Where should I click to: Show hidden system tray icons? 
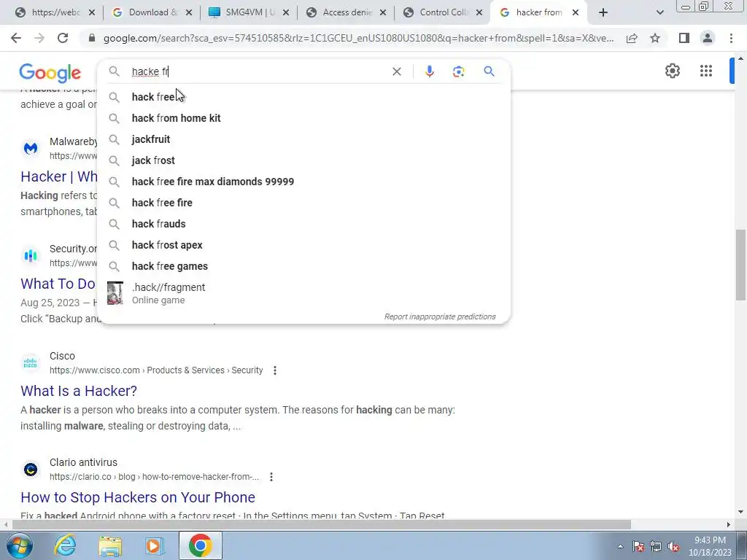[620, 547]
